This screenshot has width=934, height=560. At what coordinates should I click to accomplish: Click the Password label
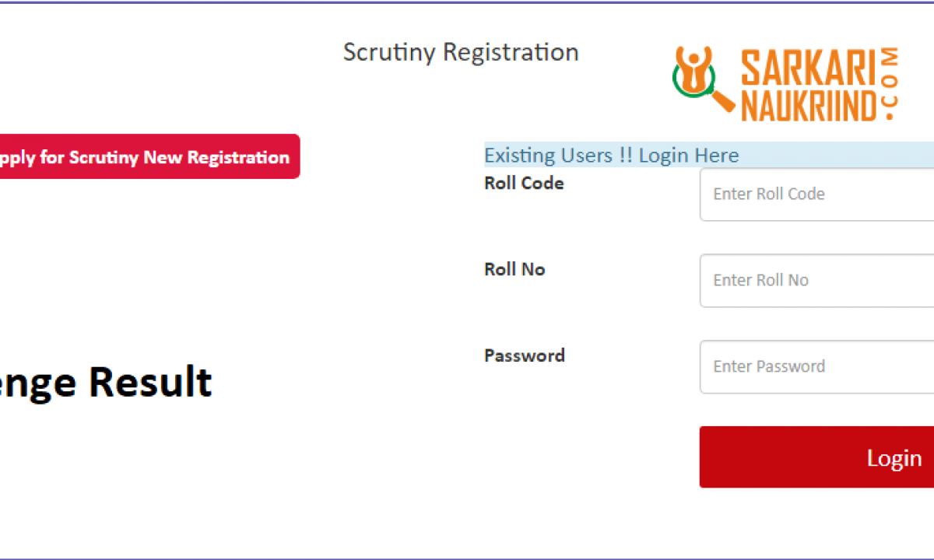[525, 356]
